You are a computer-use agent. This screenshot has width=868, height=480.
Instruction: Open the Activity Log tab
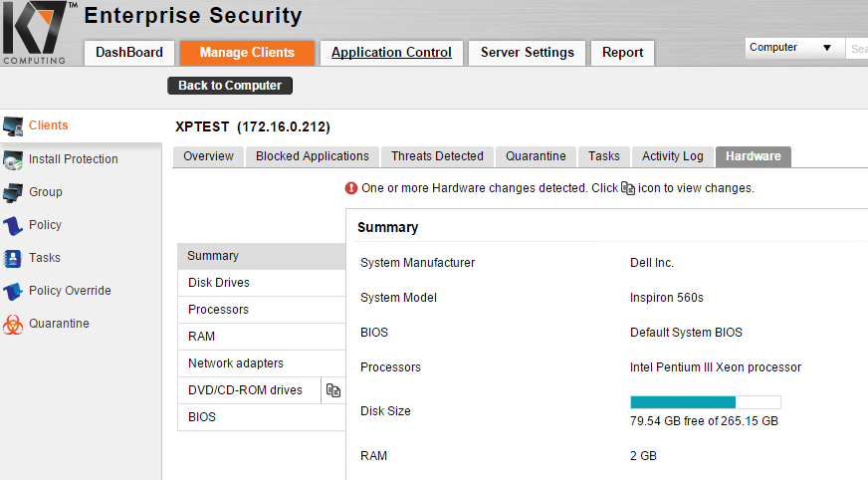[x=672, y=156]
